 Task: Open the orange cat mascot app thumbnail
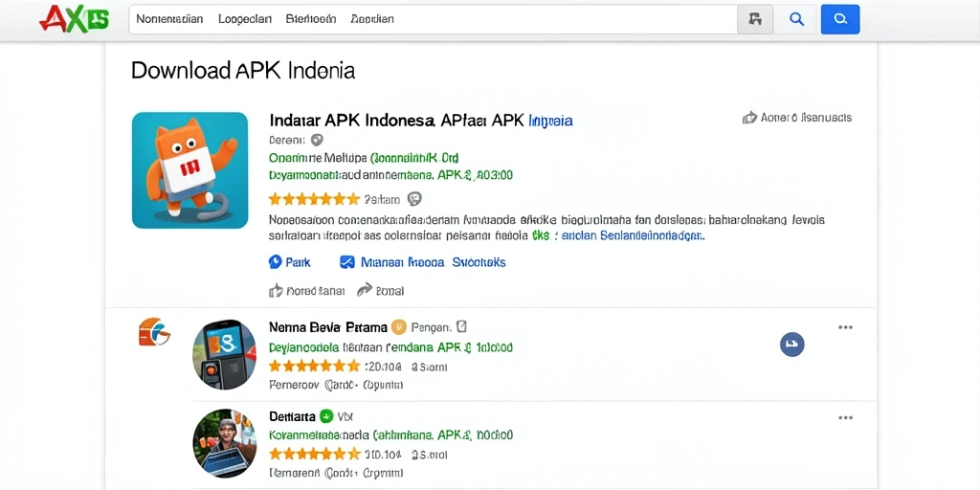190,170
